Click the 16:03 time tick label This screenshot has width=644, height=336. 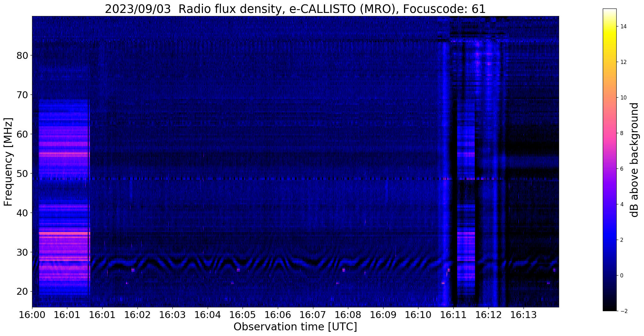172,315
